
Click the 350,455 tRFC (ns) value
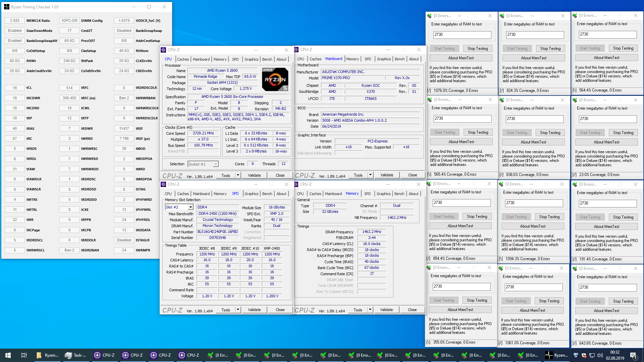pos(69,98)
